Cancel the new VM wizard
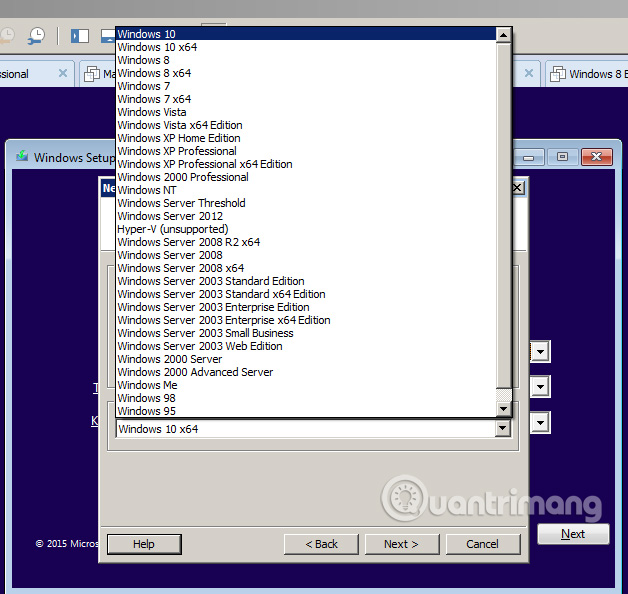628x594 pixels. (x=483, y=544)
